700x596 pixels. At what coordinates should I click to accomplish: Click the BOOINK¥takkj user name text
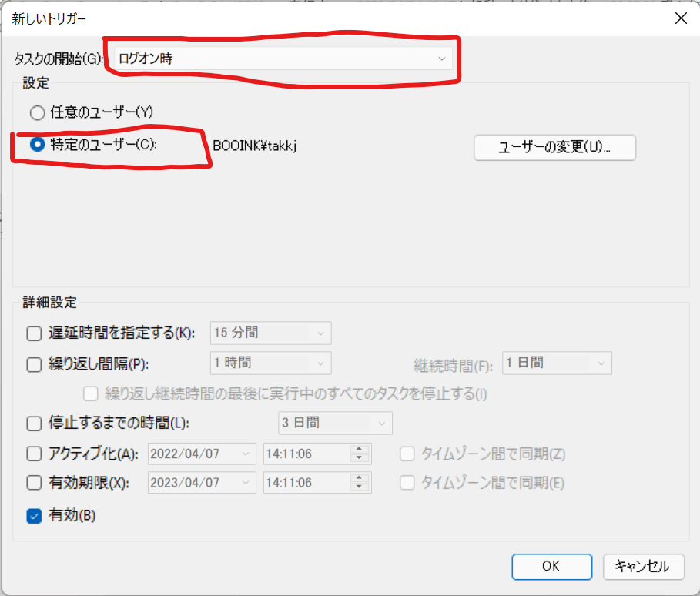click(254, 146)
